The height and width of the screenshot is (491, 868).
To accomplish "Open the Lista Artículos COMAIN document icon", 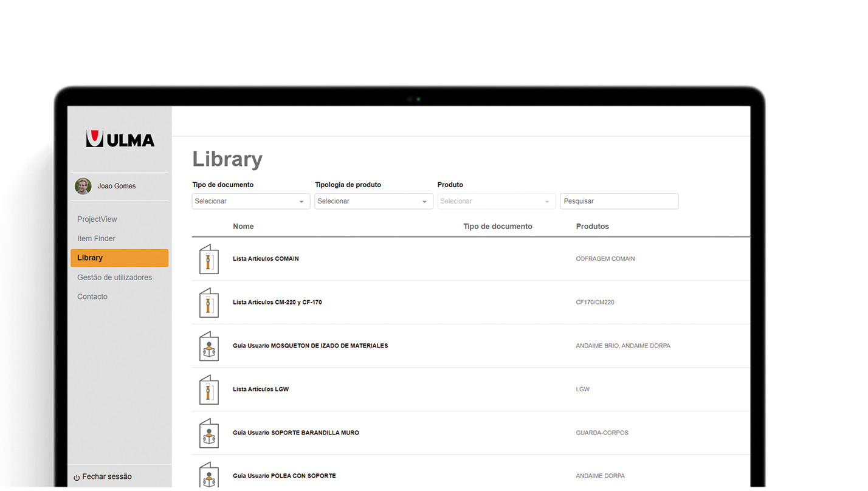I will tap(208, 259).
